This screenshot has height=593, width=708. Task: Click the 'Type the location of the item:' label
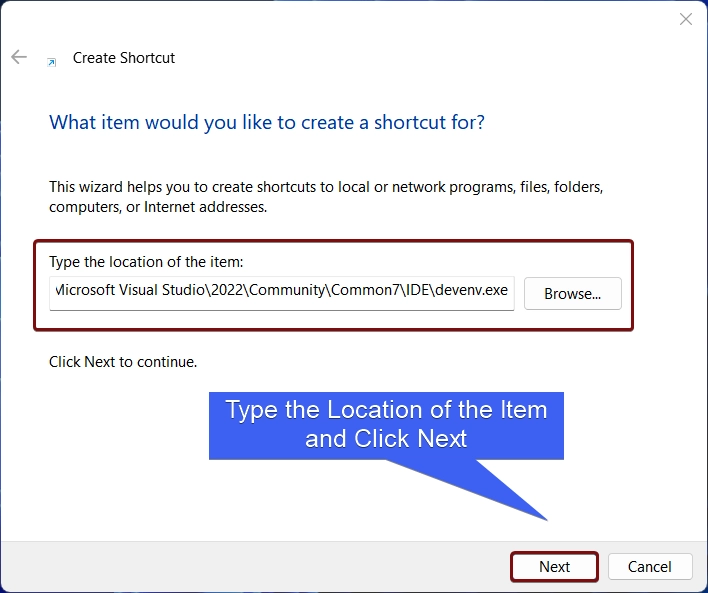(146, 261)
